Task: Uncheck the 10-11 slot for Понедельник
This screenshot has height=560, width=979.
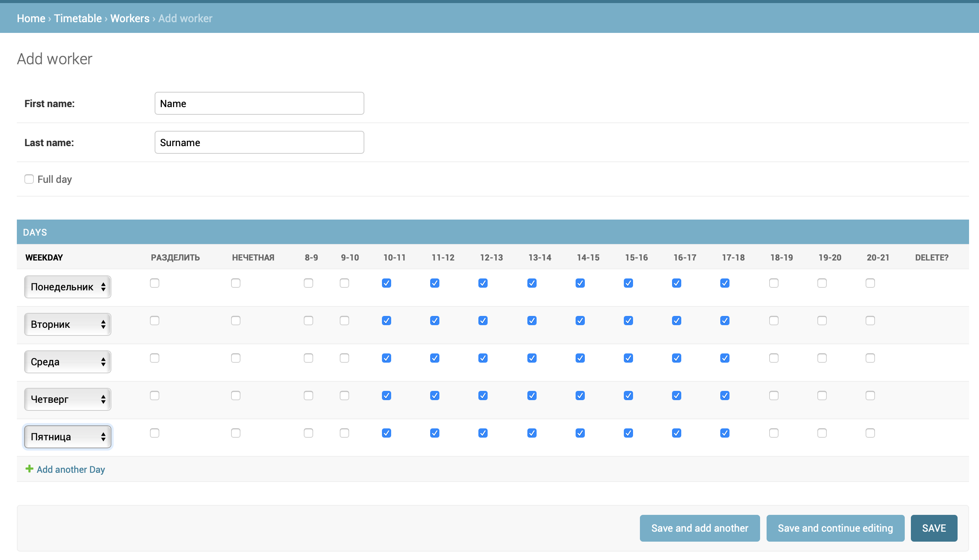Action: [387, 283]
